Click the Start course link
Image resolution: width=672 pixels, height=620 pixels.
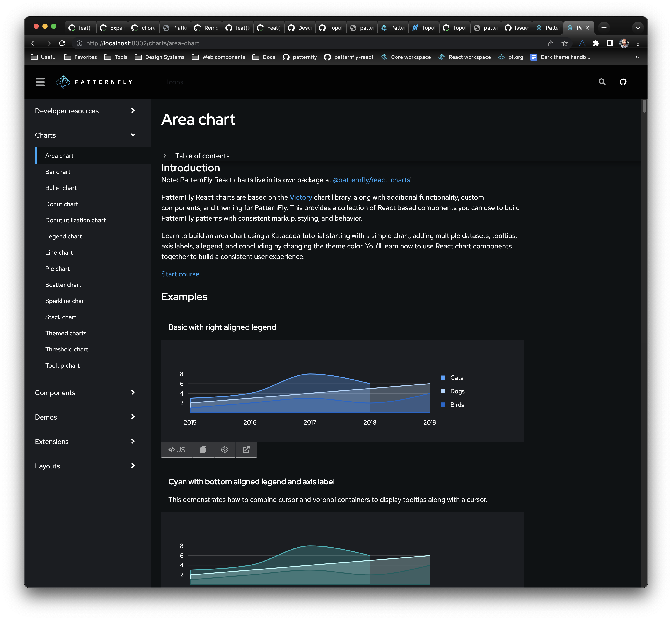click(x=180, y=274)
